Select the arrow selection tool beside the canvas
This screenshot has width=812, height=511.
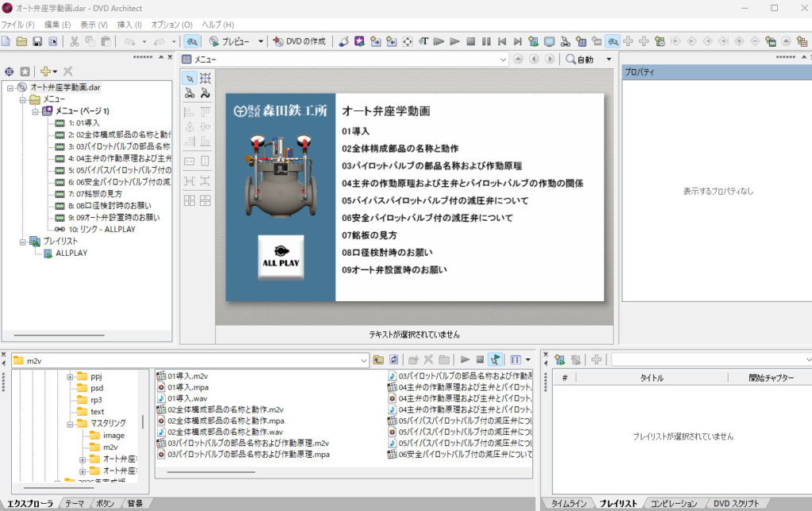coord(190,78)
